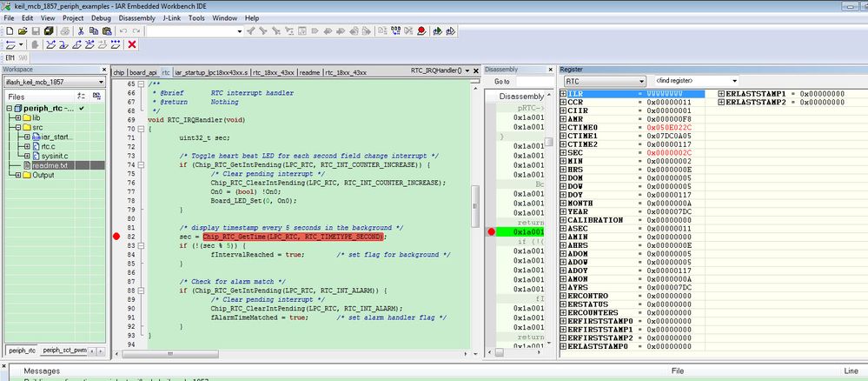Click the Paste clipboard icon

point(107,31)
